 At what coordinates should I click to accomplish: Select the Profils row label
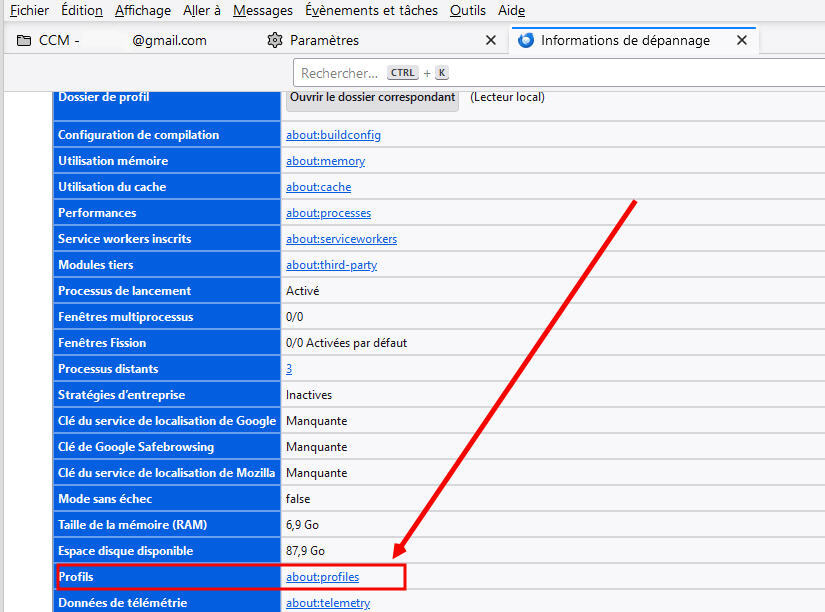pyautogui.click(x=76, y=577)
